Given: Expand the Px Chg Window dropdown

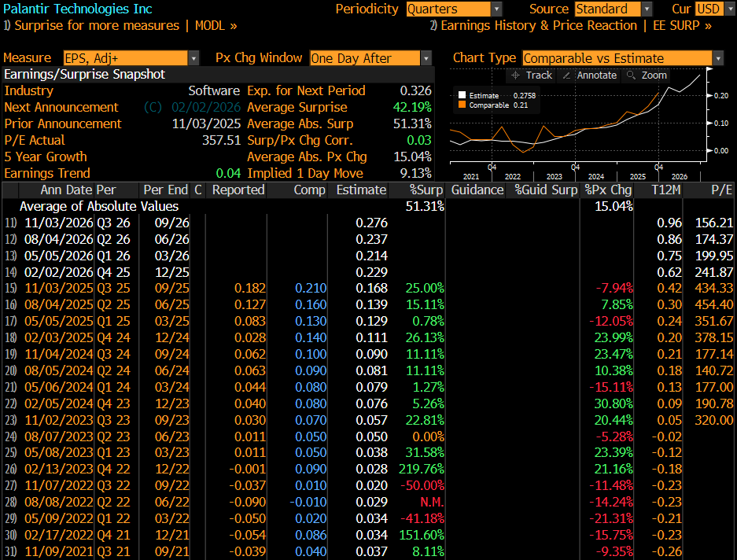Looking at the screenshot, I should point(370,58).
